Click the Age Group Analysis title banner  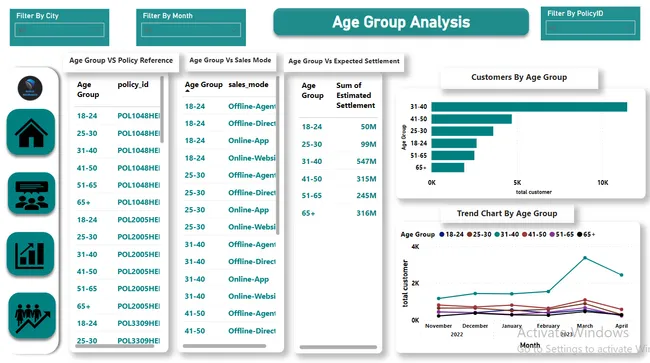click(x=401, y=22)
